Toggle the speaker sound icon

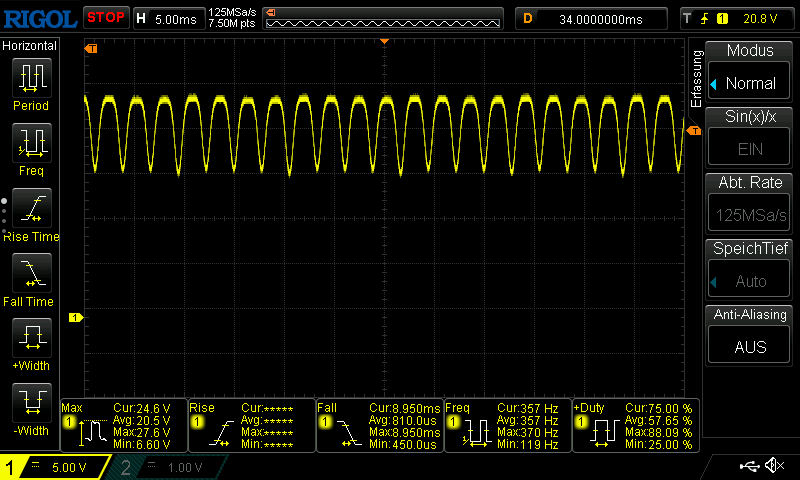click(x=773, y=466)
